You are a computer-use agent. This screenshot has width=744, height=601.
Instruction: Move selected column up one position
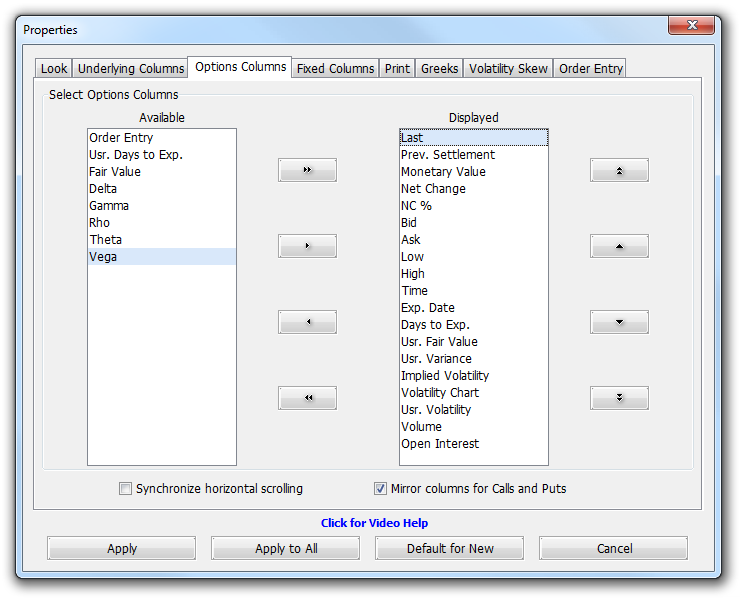click(619, 246)
